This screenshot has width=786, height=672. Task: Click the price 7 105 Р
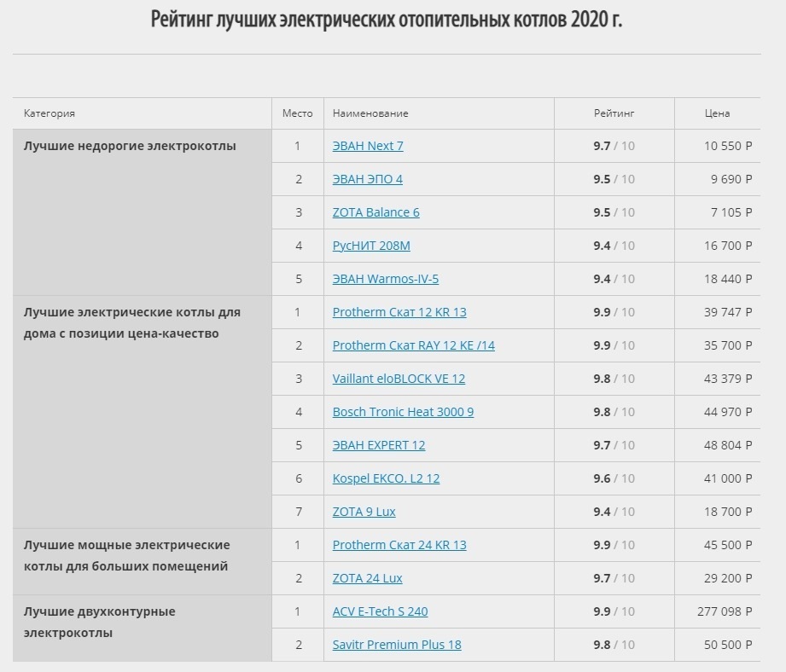(731, 212)
